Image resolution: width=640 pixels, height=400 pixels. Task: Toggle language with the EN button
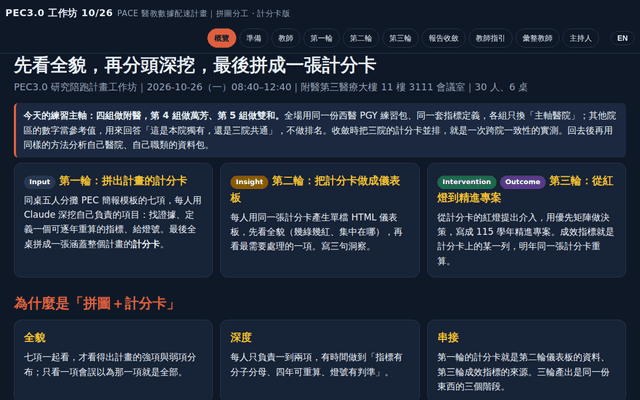tap(622, 38)
